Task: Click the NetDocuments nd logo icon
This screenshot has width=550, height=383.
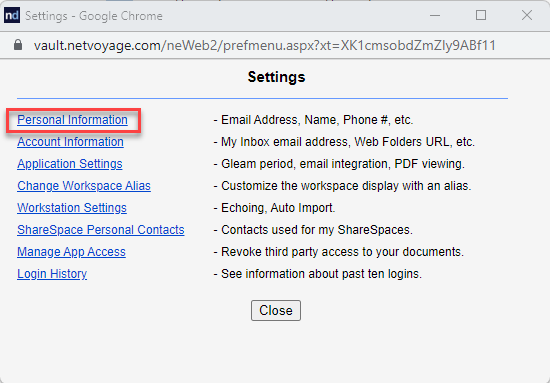Action: coord(12,15)
